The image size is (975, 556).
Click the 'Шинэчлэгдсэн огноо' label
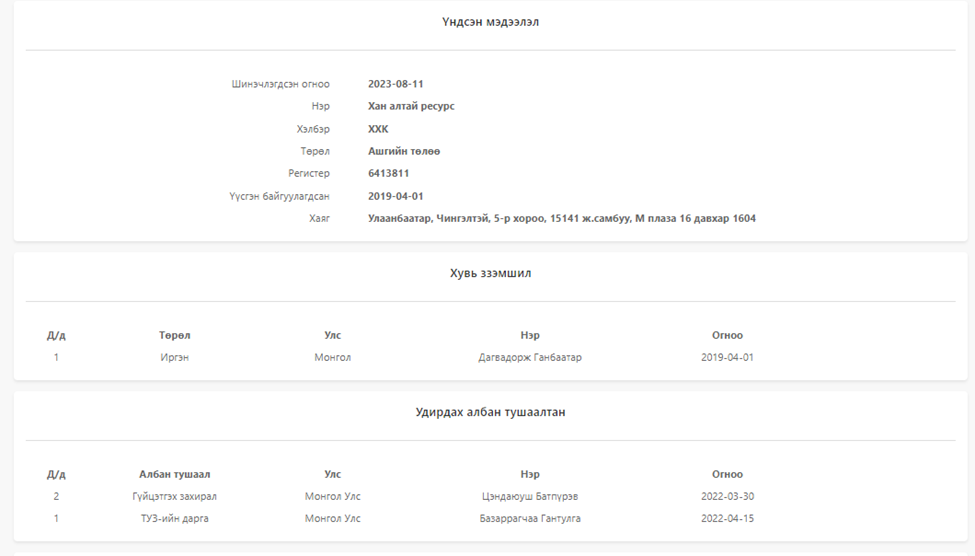point(280,84)
